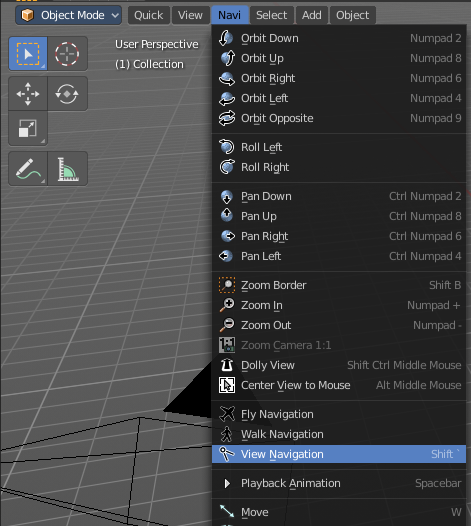The height and width of the screenshot is (526, 471).
Task: Open the Select menu
Action: coord(271,15)
